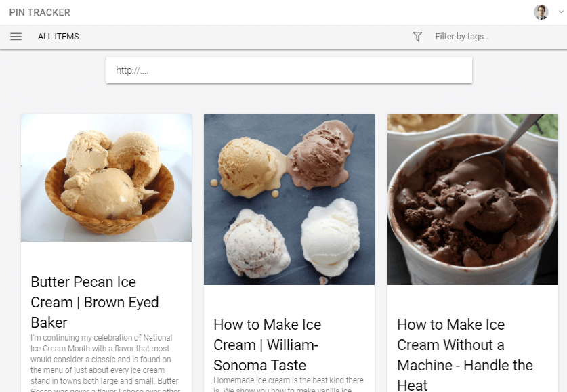Click the National Ice Cream Month description text

click(x=105, y=364)
